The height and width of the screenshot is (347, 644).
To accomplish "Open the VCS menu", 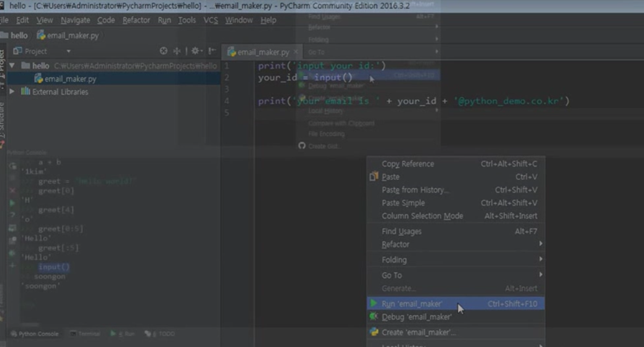I will pos(211,20).
